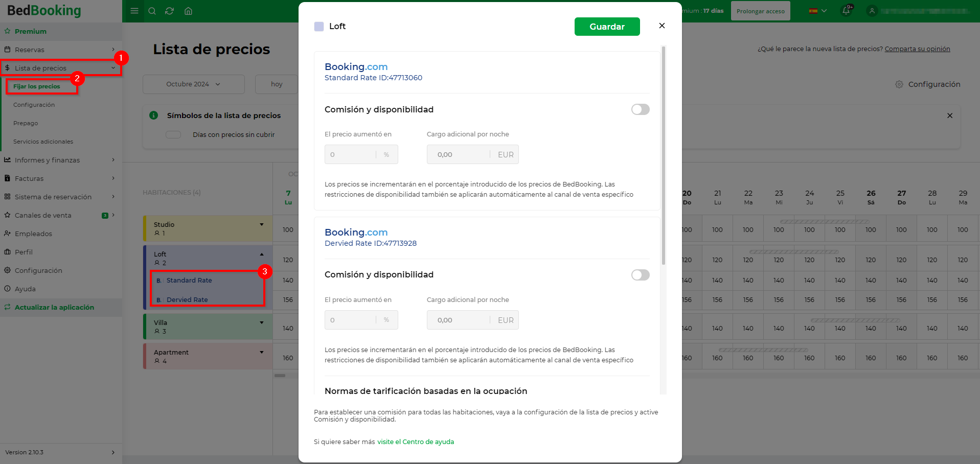980x464 pixels.
Task: Click Dervied Rate percentage increase field
Action: [x=361, y=320]
